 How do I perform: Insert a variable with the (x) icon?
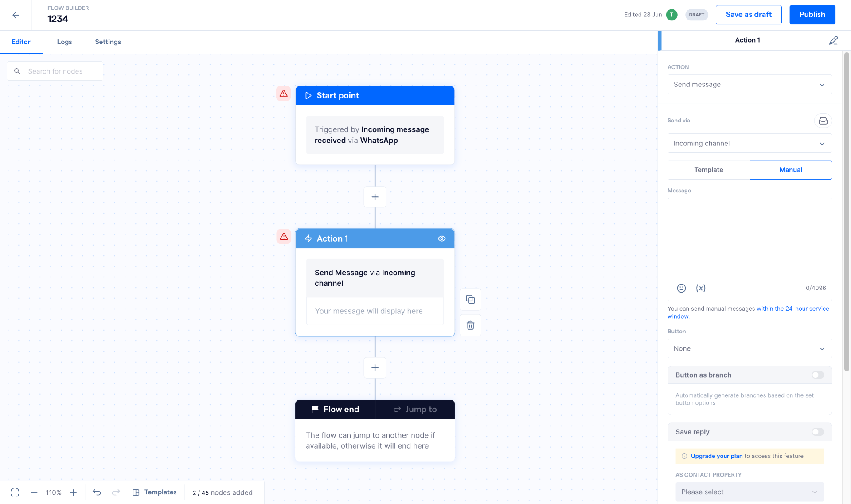[700, 288]
